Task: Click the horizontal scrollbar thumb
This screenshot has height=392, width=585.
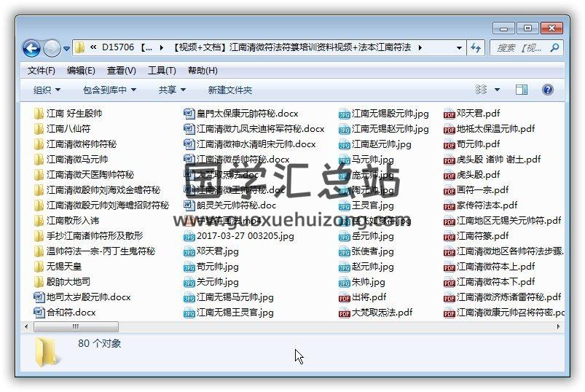Action: 76,326
